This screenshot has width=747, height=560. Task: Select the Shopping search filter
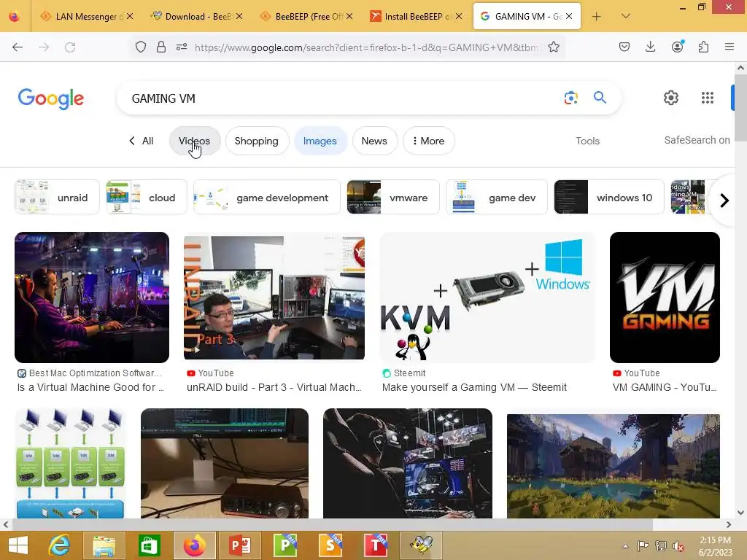pyautogui.click(x=256, y=141)
